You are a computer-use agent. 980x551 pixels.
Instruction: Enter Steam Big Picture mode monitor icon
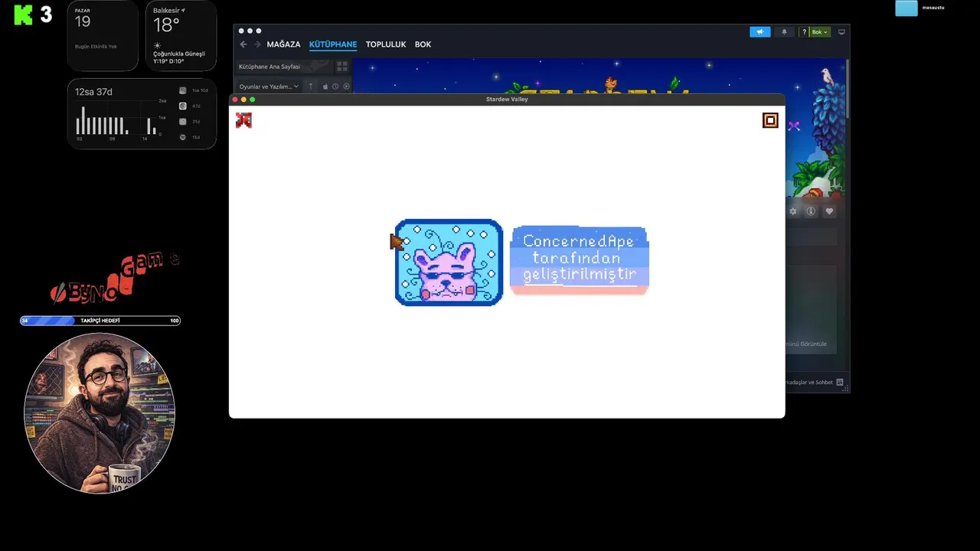pyautogui.click(x=841, y=32)
